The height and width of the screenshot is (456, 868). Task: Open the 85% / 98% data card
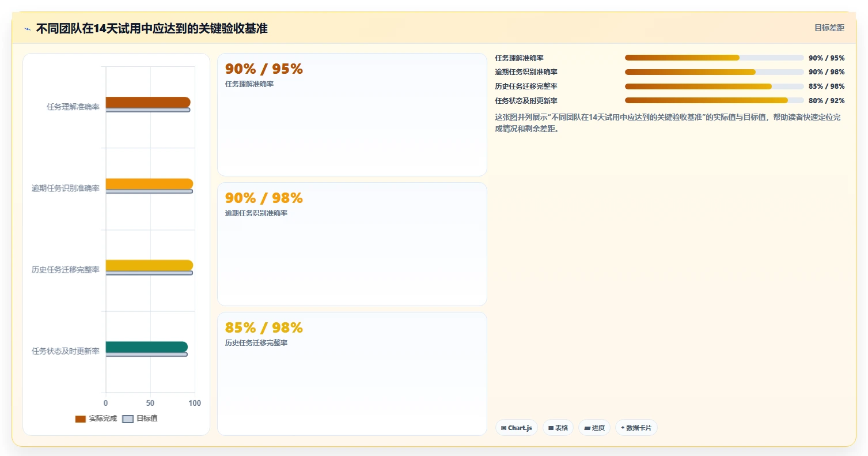352,374
